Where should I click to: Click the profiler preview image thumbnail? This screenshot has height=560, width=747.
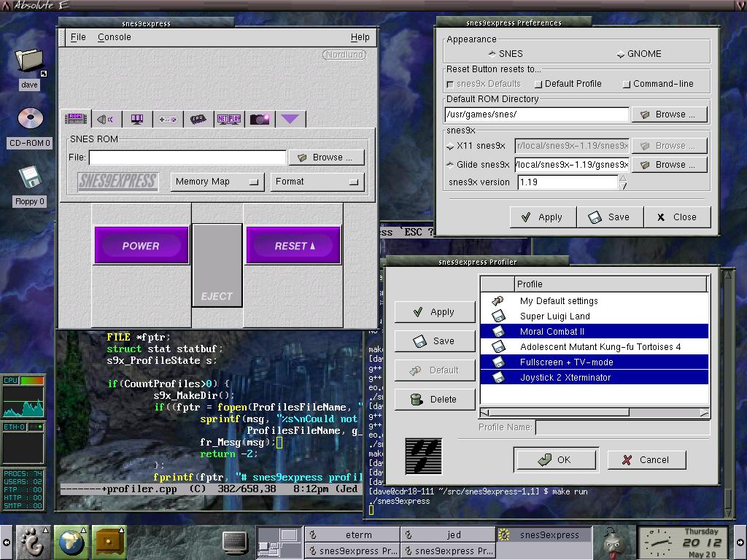[424, 456]
